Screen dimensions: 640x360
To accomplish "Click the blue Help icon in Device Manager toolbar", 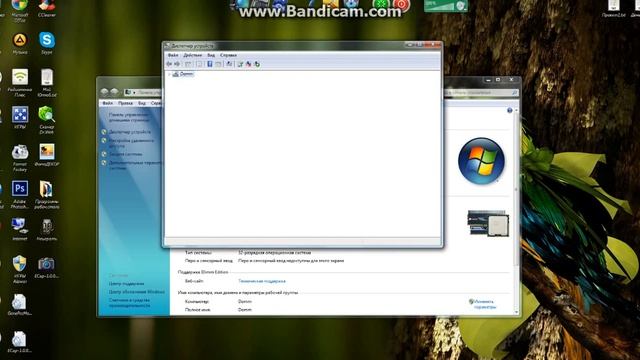I will click(x=209, y=64).
